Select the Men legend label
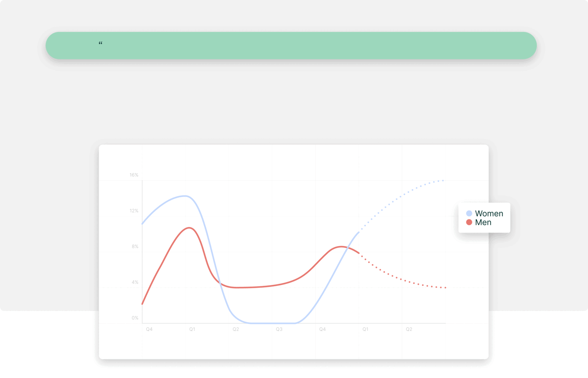 tap(483, 222)
